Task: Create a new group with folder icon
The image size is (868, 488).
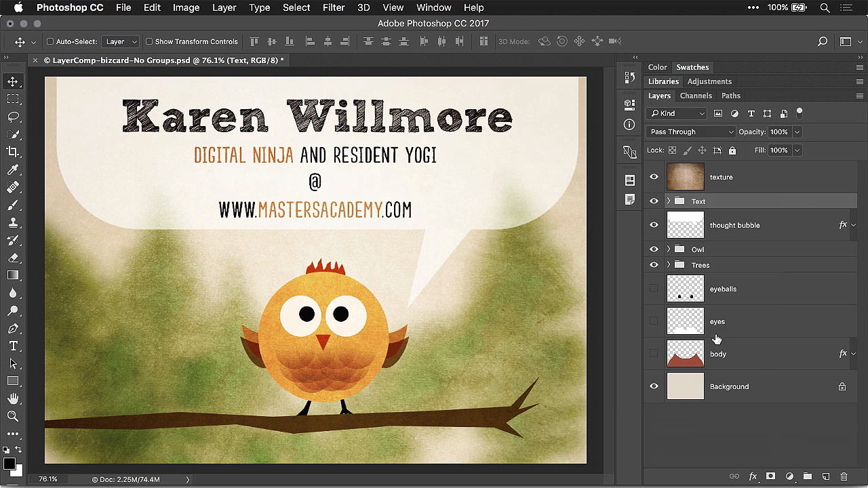Action: [808, 476]
